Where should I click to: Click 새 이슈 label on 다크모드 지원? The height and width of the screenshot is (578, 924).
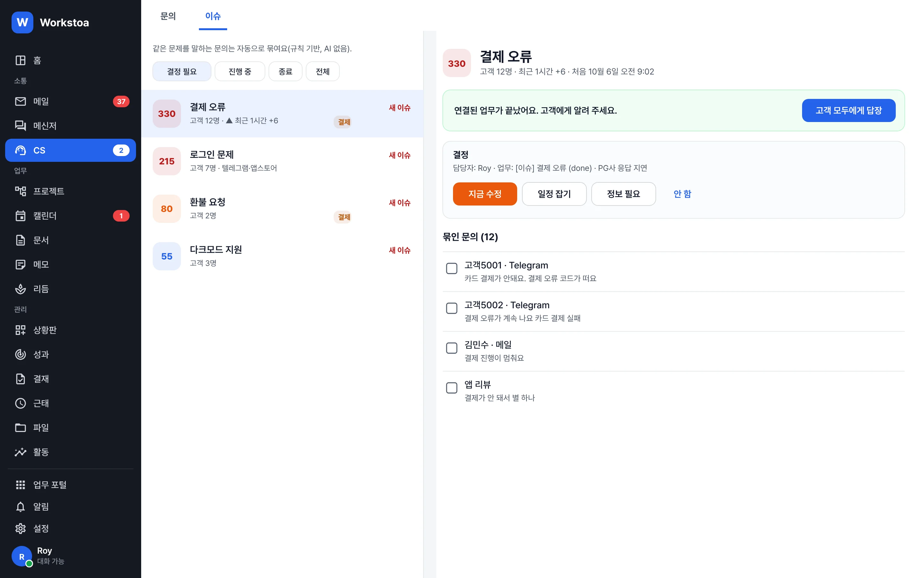(x=399, y=250)
